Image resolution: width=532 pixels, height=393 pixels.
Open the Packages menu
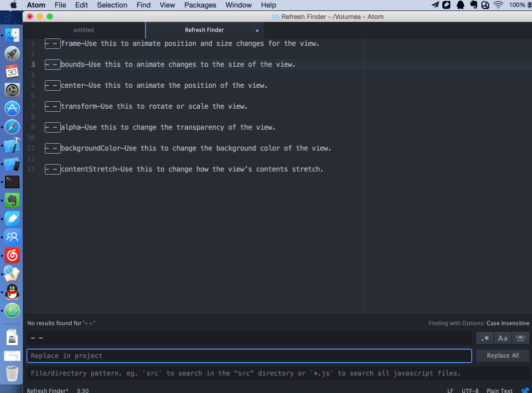[x=200, y=5]
